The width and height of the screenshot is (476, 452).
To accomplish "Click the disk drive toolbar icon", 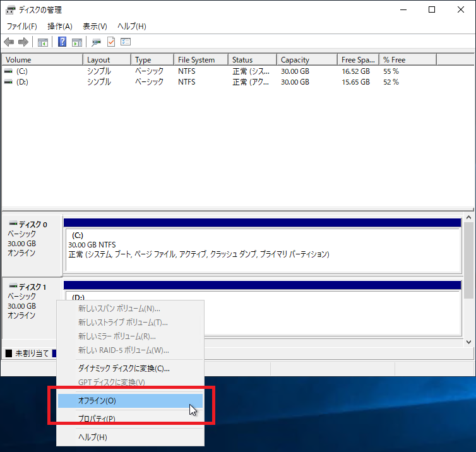I will [x=96, y=42].
